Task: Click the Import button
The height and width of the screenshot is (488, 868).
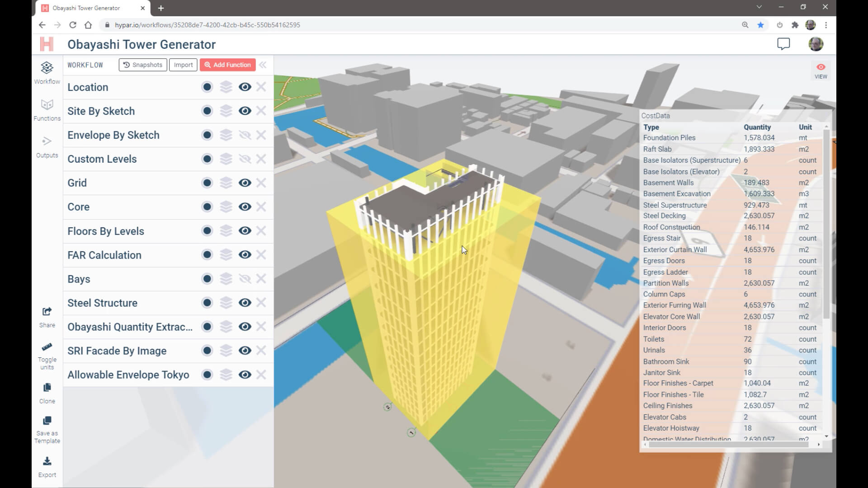Action: tap(183, 65)
